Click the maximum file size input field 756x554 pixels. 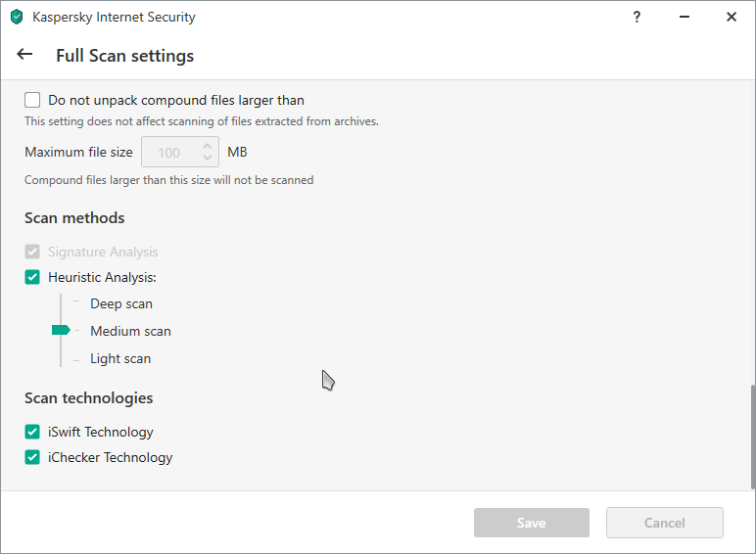(x=169, y=153)
